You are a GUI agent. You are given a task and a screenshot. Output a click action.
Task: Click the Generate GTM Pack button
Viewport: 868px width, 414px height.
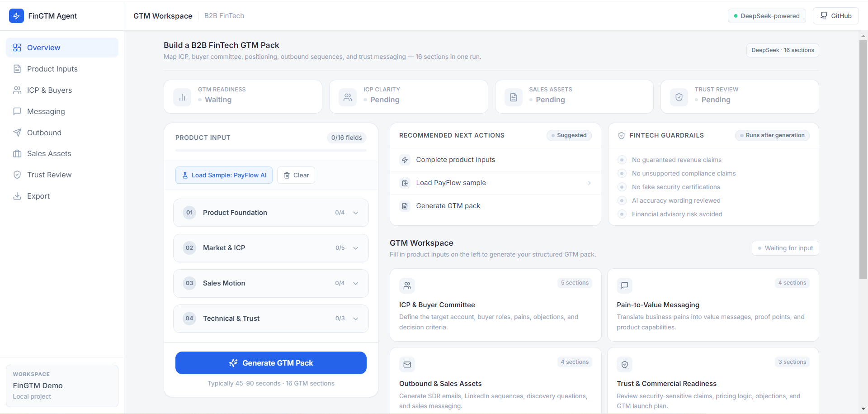click(x=271, y=363)
